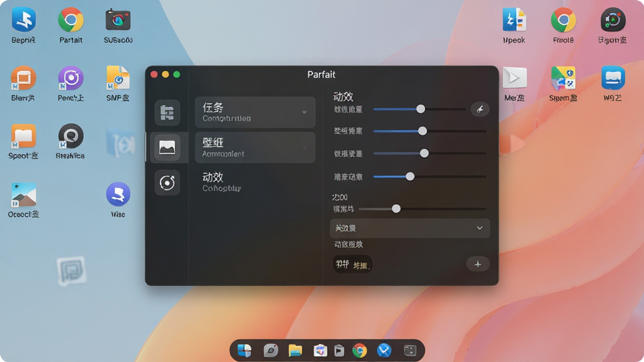Select the SUBaobo camera desktop icon
644x362 pixels.
pyautogui.click(x=118, y=20)
